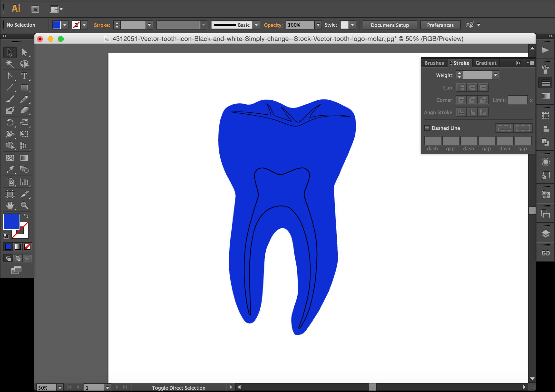Set fill mode to None button
This screenshot has height=392, width=555.
point(27,247)
